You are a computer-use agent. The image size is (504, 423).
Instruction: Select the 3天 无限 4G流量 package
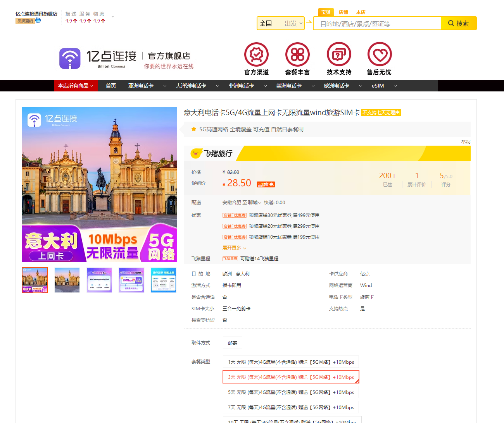click(291, 377)
